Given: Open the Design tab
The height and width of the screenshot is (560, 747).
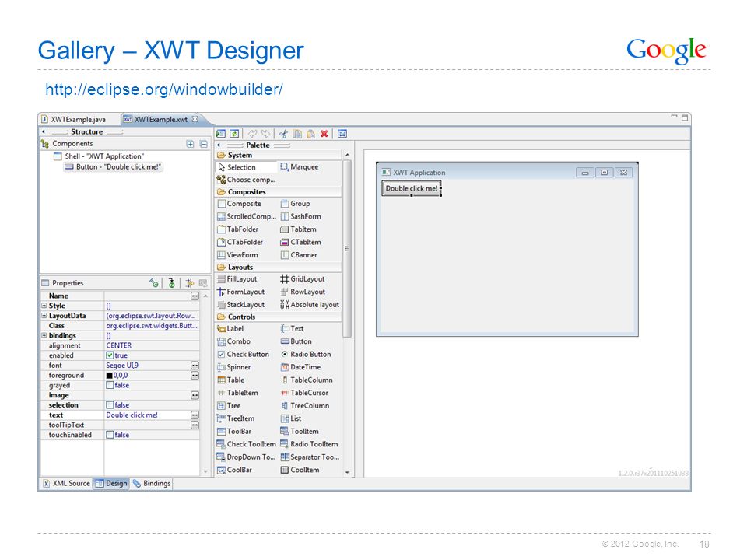Looking at the screenshot, I should tap(111, 483).
